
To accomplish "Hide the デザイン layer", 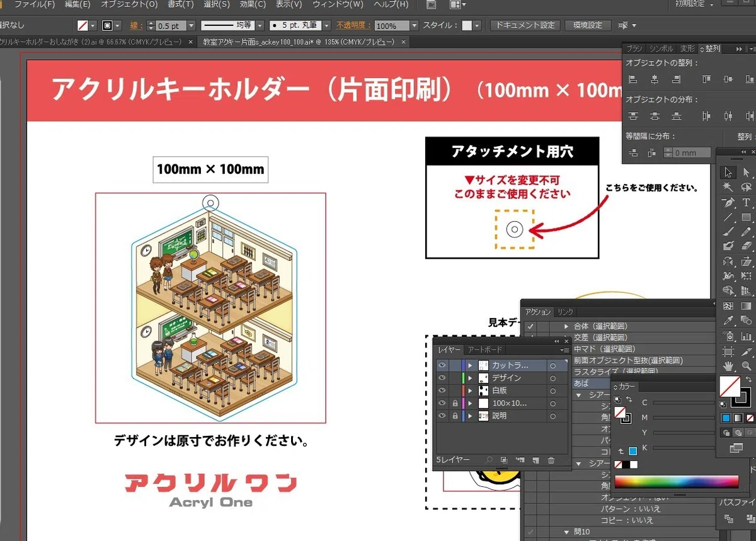I will [442, 378].
